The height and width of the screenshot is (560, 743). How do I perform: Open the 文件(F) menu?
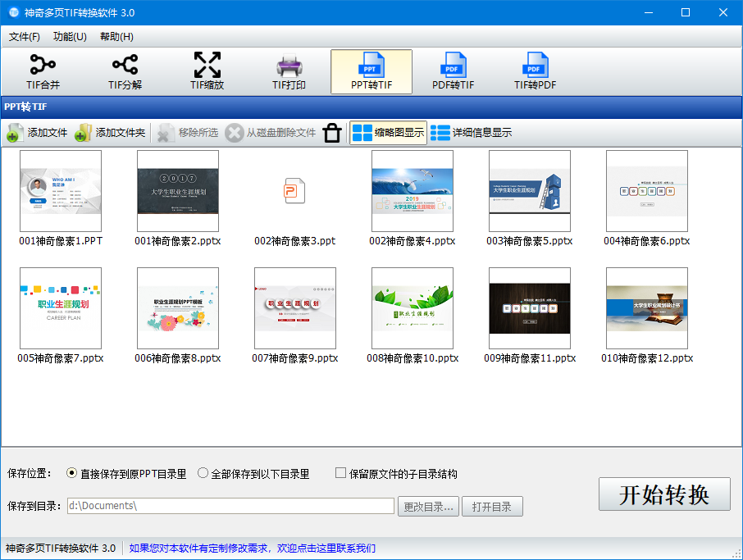24,36
